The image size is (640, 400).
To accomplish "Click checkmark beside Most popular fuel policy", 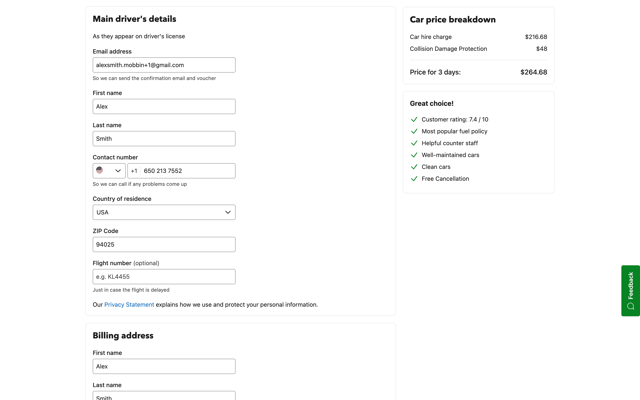I will [x=414, y=131].
